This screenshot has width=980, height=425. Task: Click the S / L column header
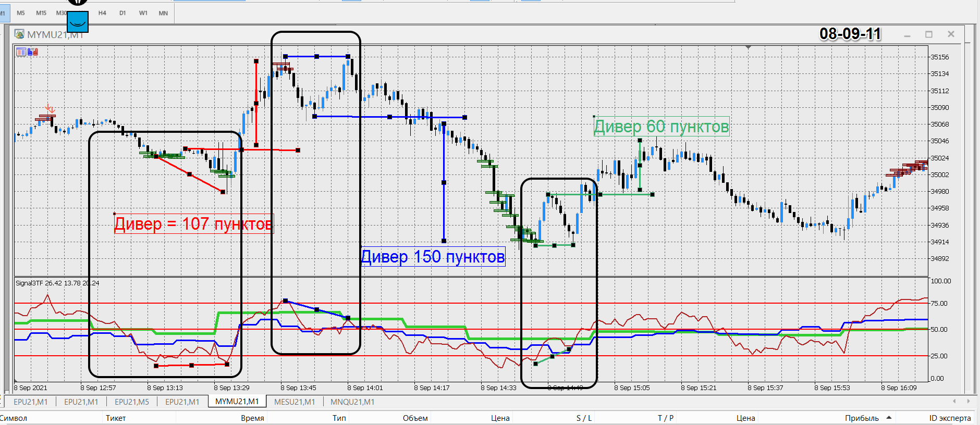pos(584,418)
